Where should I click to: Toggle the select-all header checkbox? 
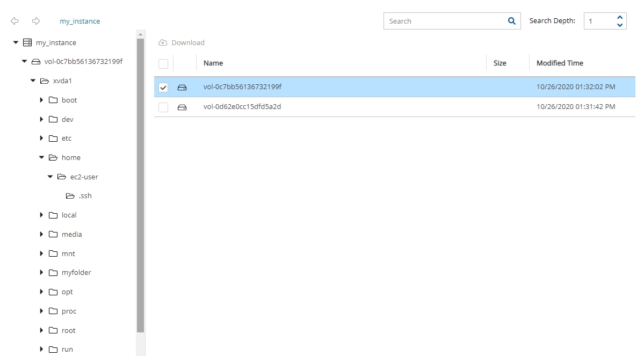click(163, 64)
